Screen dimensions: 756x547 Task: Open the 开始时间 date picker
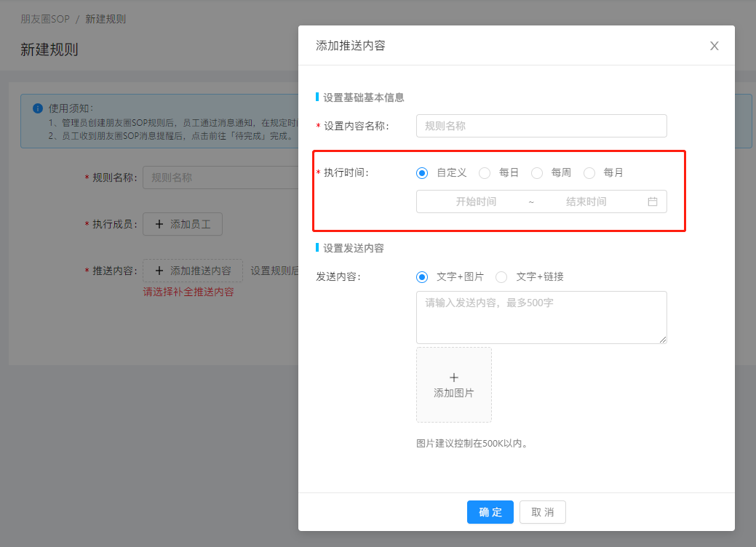476,201
